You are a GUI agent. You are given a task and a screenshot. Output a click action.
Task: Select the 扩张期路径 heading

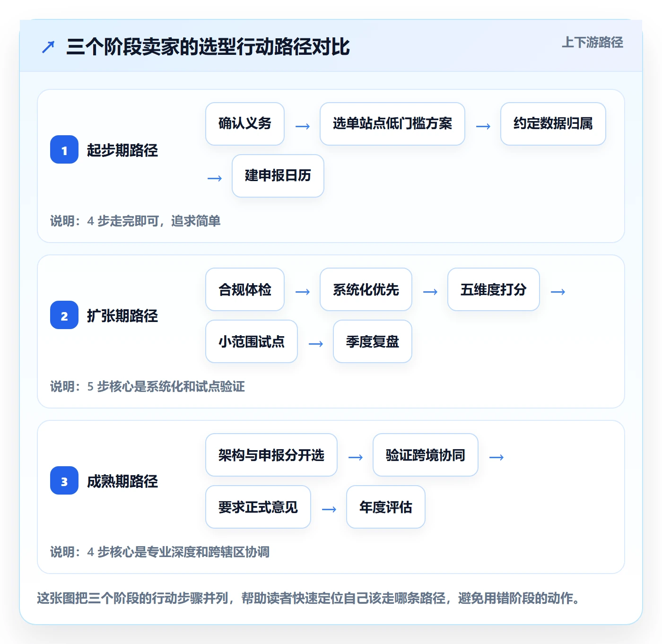[x=122, y=315]
